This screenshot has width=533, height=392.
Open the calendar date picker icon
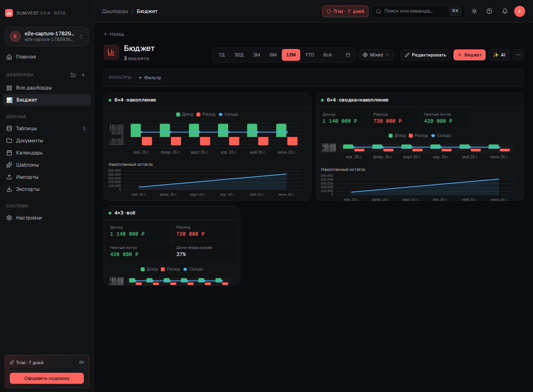(x=348, y=55)
